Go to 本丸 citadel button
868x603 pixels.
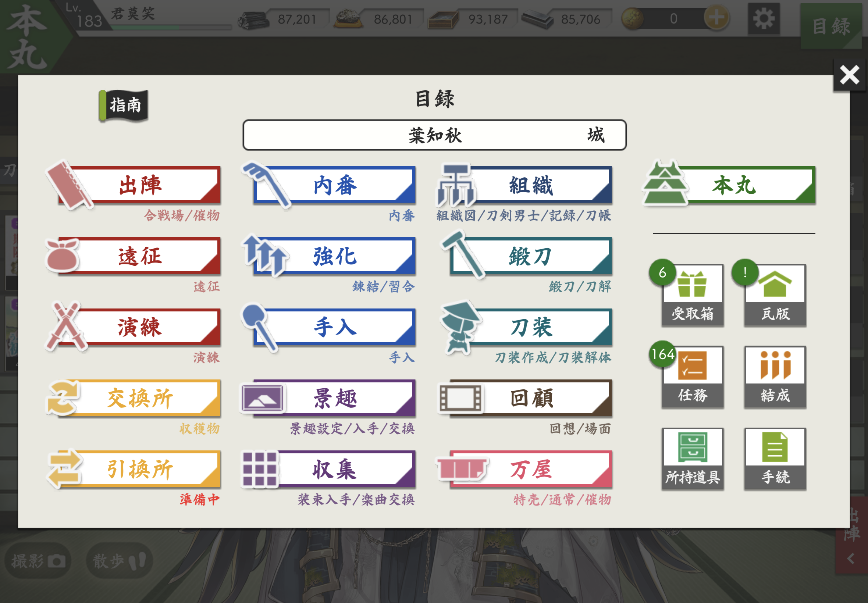click(729, 185)
